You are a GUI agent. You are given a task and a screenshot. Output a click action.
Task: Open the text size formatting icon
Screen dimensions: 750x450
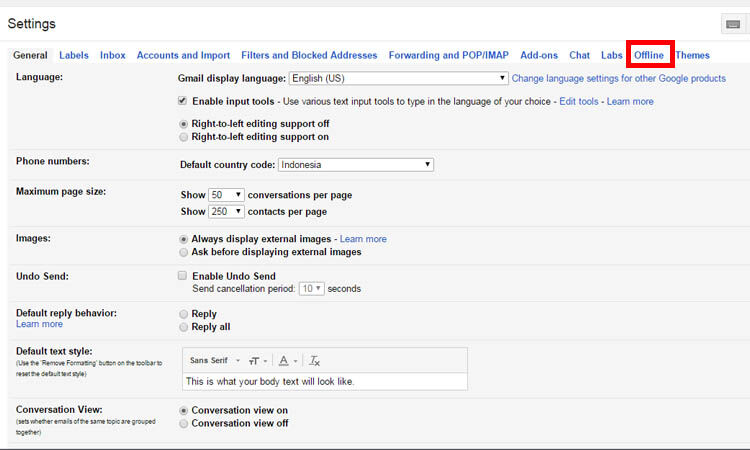point(257,361)
